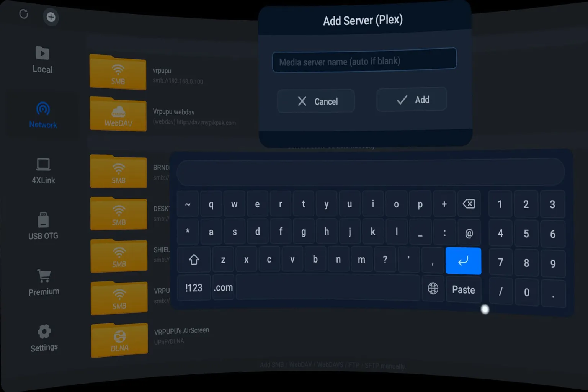Tap the b letter key
The height and width of the screenshot is (392, 588).
point(315,260)
